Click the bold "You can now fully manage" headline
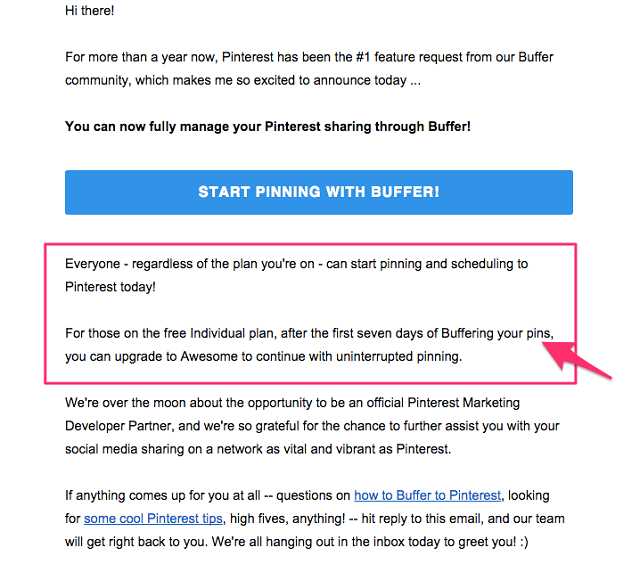Image resolution: width=640 pixels, height=564 pixels. [x=267, y=127]
